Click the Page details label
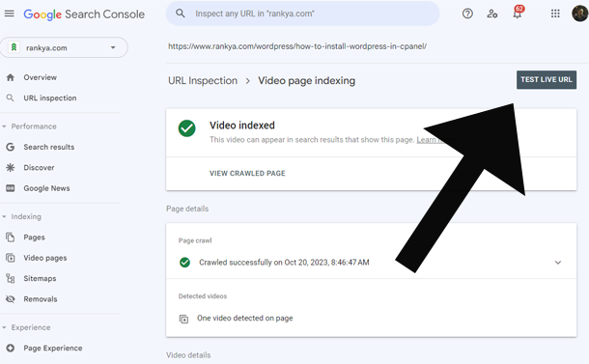589x364 pixels. pos(187,209)
